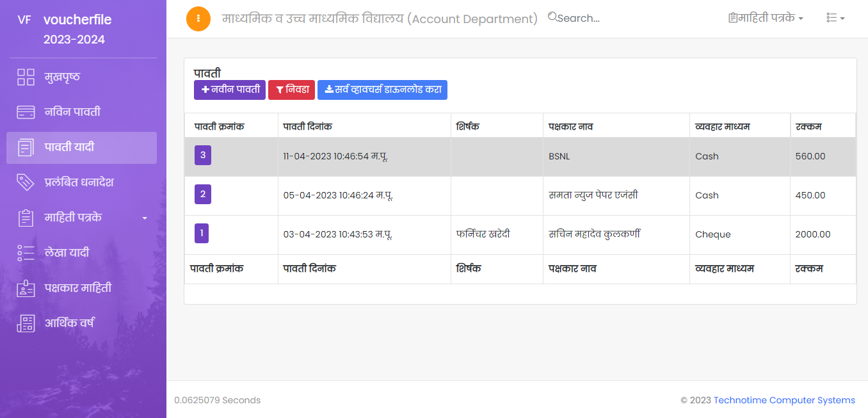
Task: Click the red निवडा filter button
Action: coord(291,90)
